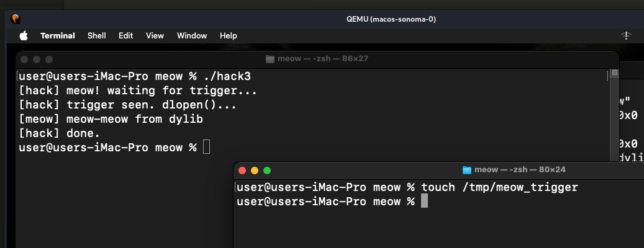Open the Window menu
Image resolution: width=644 pixels, height=248 pixels.
(x=192, y=36)
